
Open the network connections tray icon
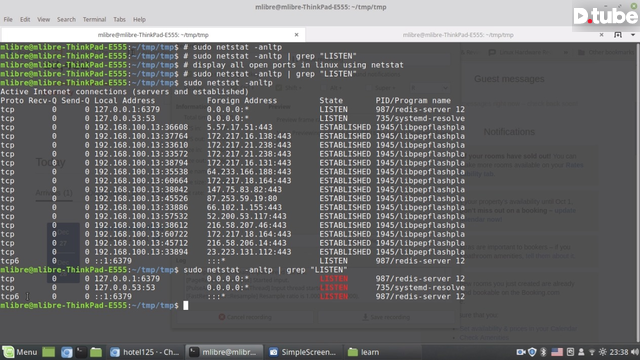click(592, 352)
